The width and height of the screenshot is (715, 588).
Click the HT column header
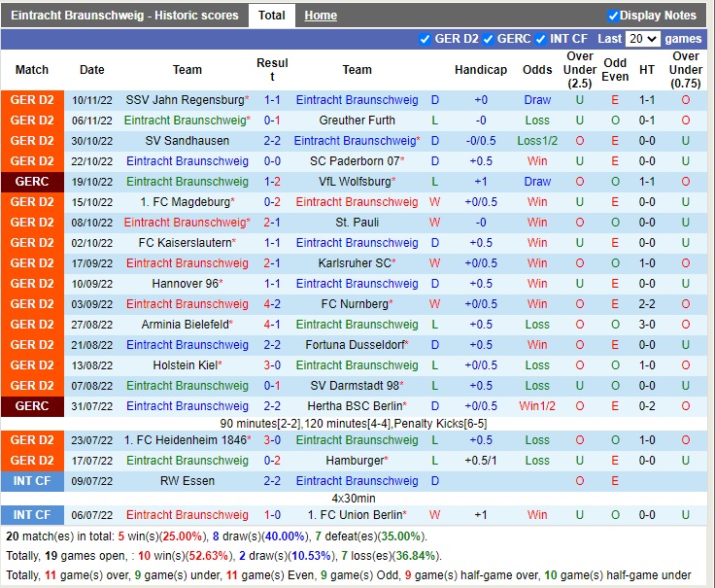(647, 70)
